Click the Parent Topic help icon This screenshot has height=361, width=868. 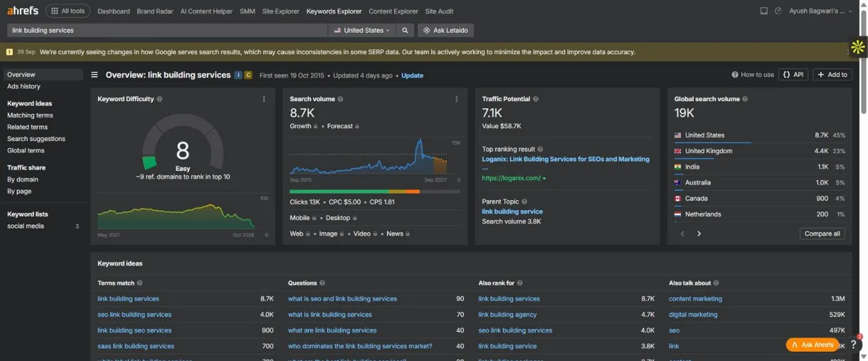pos(525,202)
